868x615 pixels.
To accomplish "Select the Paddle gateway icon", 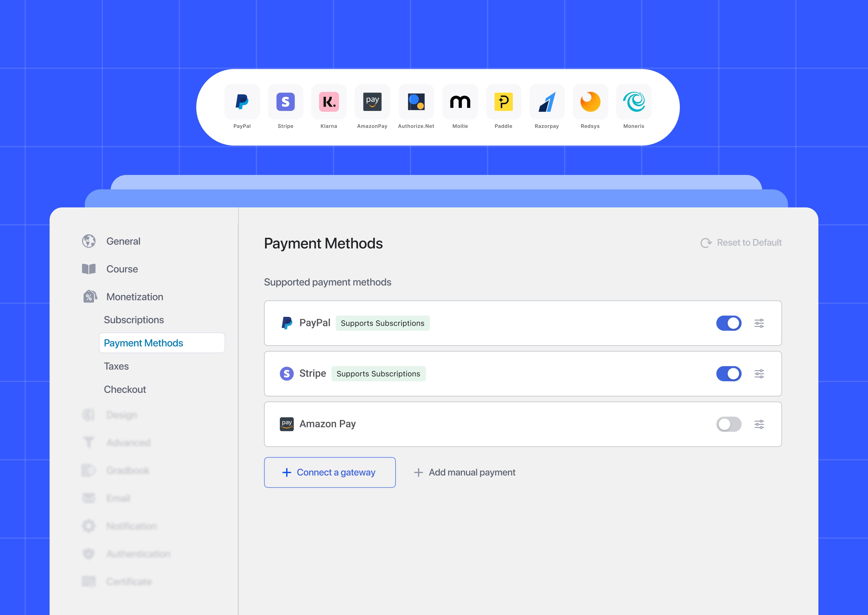I will pyautogui.click(x=503, y=102).
